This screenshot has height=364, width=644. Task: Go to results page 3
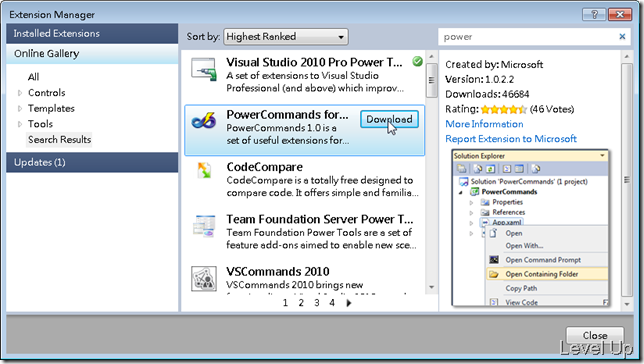coord(317,303)
